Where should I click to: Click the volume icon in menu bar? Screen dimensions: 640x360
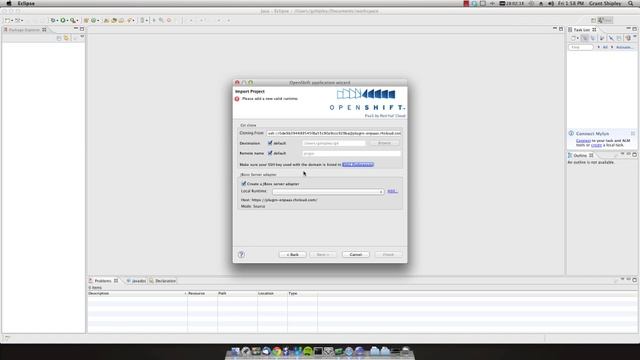pyautogui.click(x=551, y=3)
